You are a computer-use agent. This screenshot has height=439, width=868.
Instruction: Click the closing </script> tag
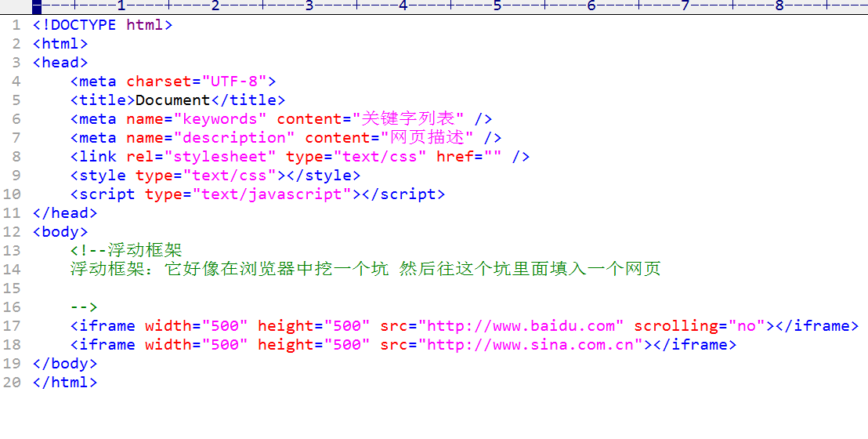[x=403, y=194]
